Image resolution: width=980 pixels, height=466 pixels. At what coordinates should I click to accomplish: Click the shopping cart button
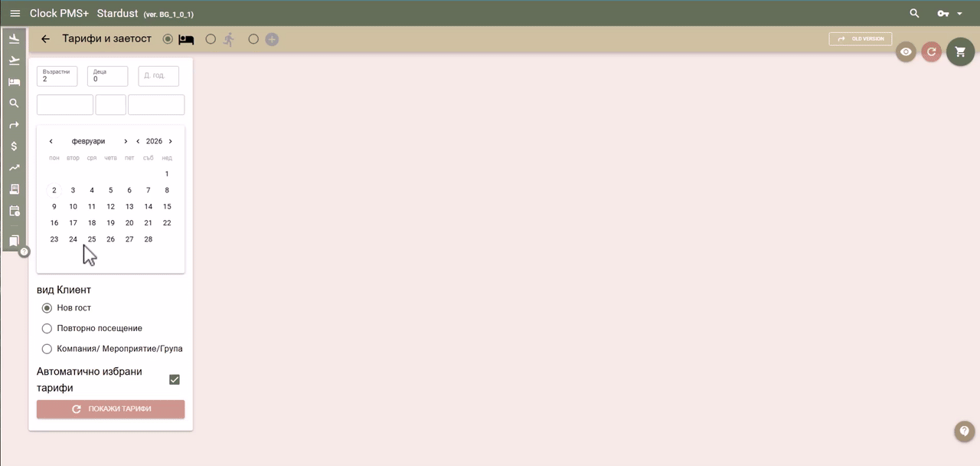point(960,51)
